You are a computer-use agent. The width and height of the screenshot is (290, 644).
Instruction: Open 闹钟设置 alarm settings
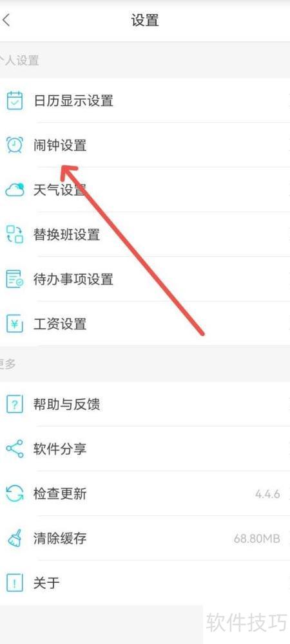coord(145,145)
